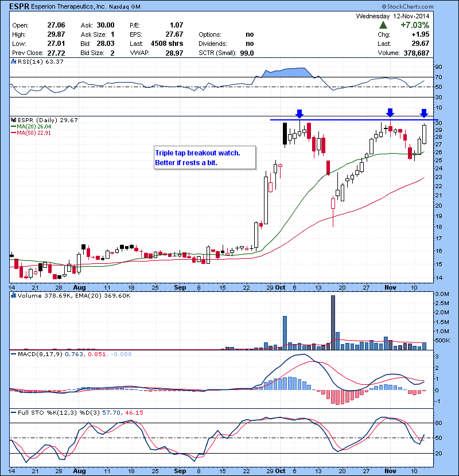Click the 500K label on volume axis
This screenshot has height=476, width=459.
pyautogui.click(x=442, y=340)
